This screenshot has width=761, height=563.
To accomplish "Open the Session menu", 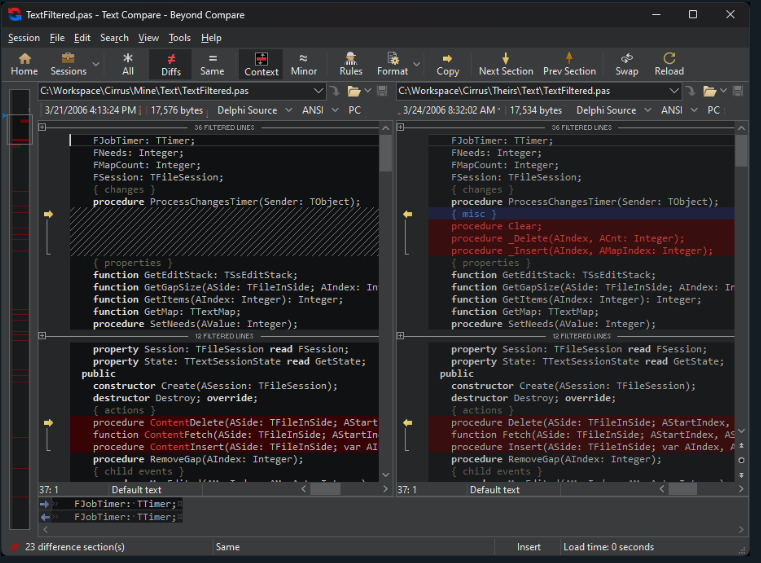I will point(24,38).
